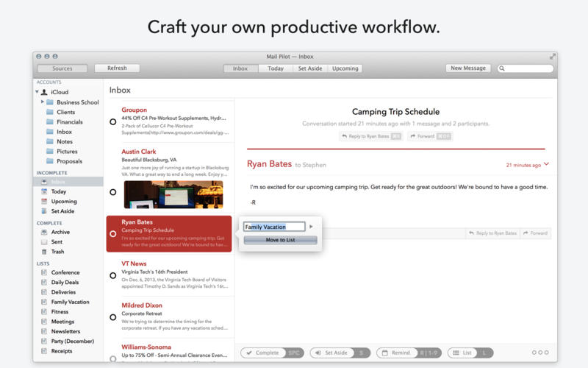Click the List action button at bottom
The image size is (588, 368).
click(470, 353)
